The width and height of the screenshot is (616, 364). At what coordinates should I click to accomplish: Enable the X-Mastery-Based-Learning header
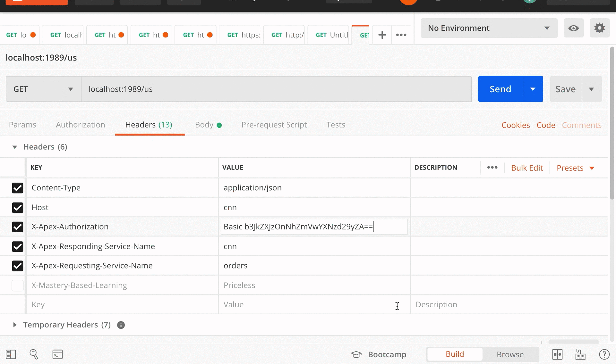17,285
